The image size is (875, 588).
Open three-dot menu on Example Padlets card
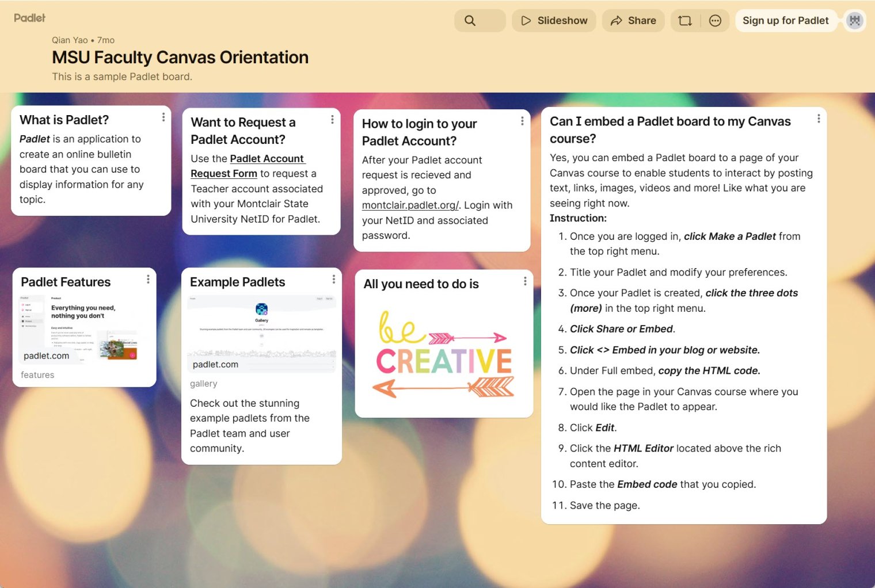point(333,279)
